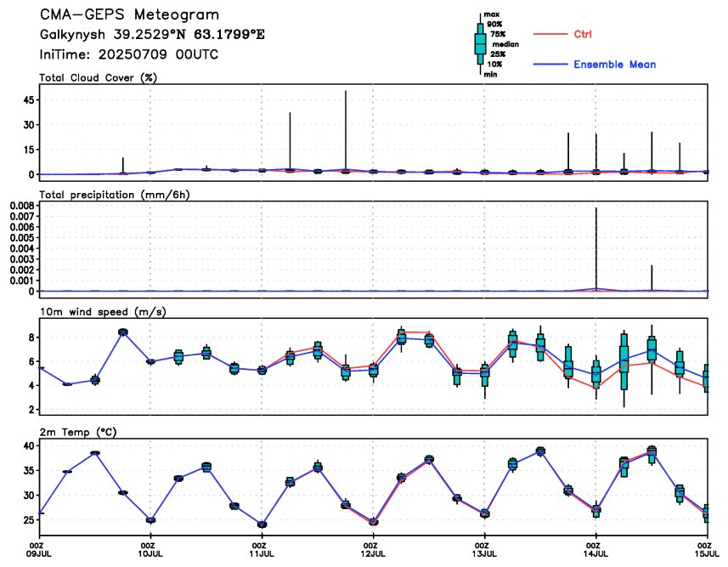Click the 8 tick on the wind speed axis
Viewport: 728px width, 567px height.
pos(31,337)
